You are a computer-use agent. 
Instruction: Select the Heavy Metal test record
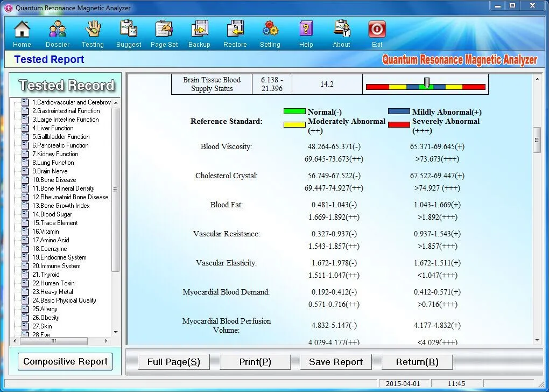click(51, 291)
